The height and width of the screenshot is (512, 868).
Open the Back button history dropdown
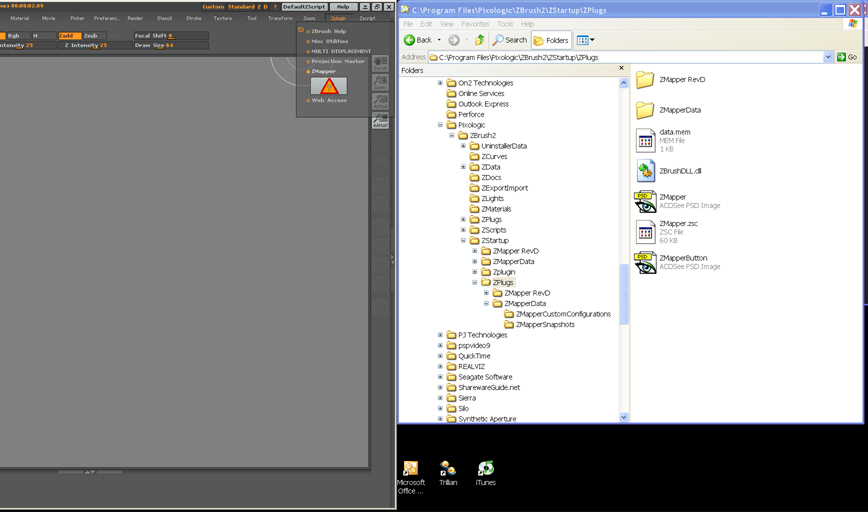(439, 40)
